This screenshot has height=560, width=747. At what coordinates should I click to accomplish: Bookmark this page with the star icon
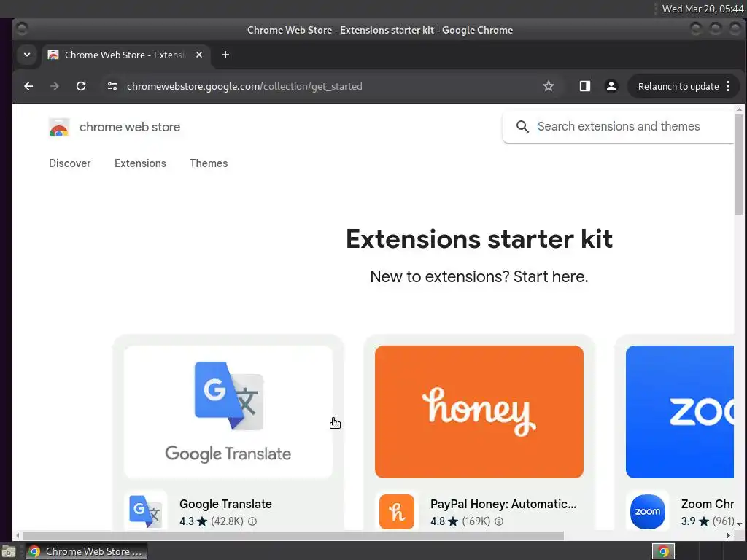549,86
